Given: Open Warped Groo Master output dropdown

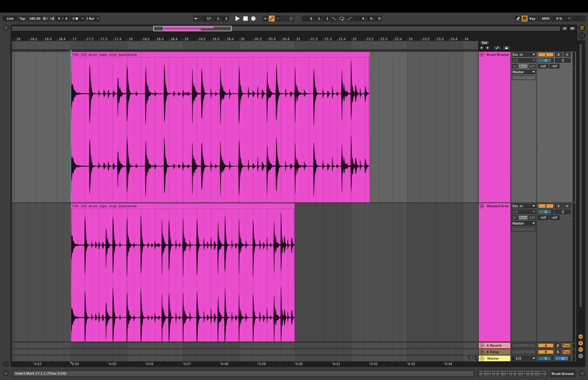Looking at the screenshot, I should (x=523, y=223).
